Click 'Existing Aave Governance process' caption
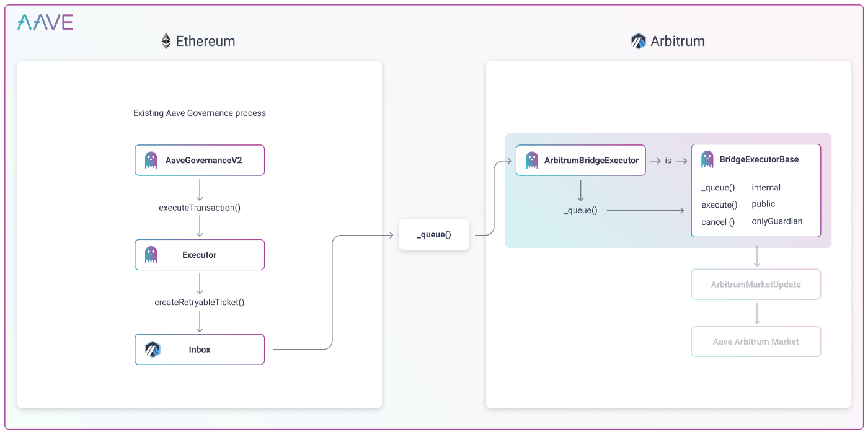The image size is (868, 434). [x=200, y=113]
